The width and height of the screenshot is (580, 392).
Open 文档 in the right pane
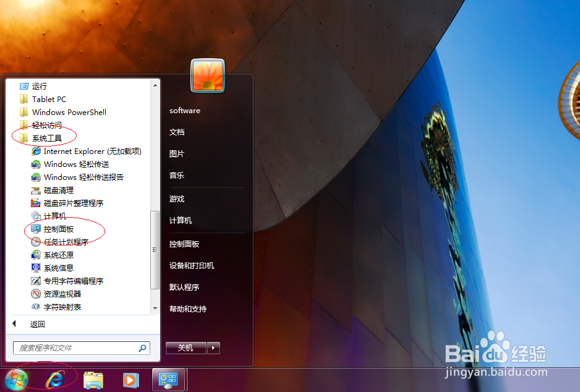(177, 132)
